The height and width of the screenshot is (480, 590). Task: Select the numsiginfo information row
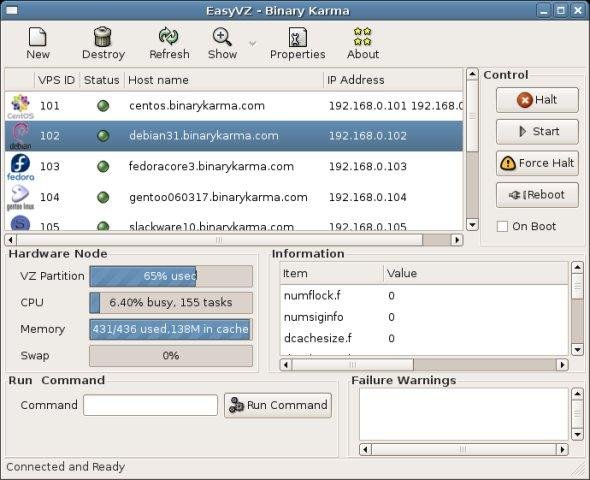pyautogui.click(x=424, y=317)
